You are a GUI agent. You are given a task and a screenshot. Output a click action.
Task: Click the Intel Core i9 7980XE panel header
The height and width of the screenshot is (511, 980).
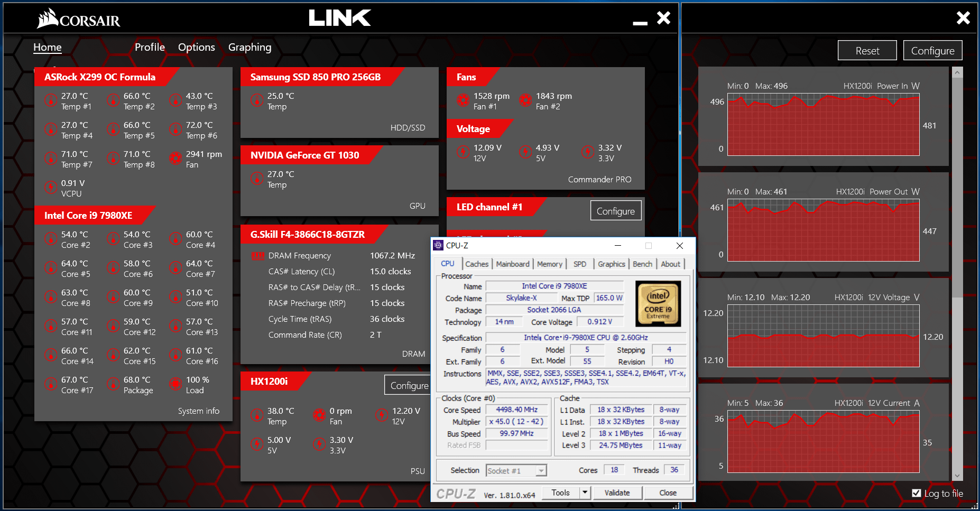[88, 216]
